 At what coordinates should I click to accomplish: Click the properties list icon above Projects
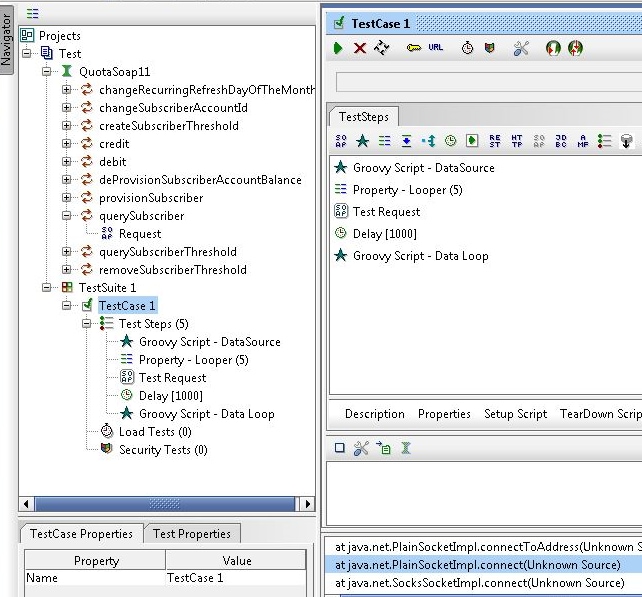[32, 14]
